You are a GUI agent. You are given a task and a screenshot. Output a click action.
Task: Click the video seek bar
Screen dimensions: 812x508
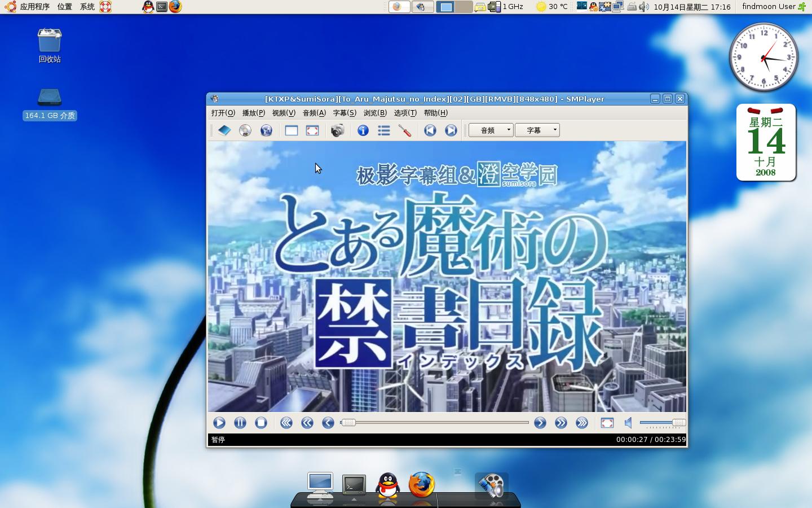(435, 423)
